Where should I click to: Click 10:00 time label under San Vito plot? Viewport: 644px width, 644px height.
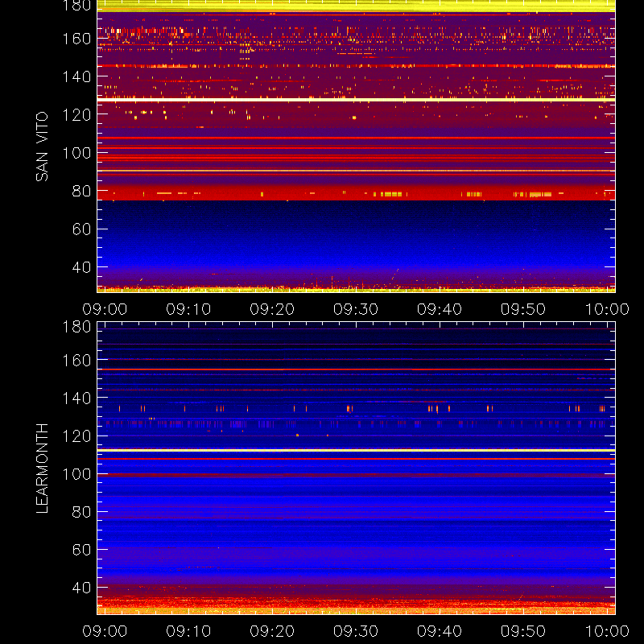(607, 309)
